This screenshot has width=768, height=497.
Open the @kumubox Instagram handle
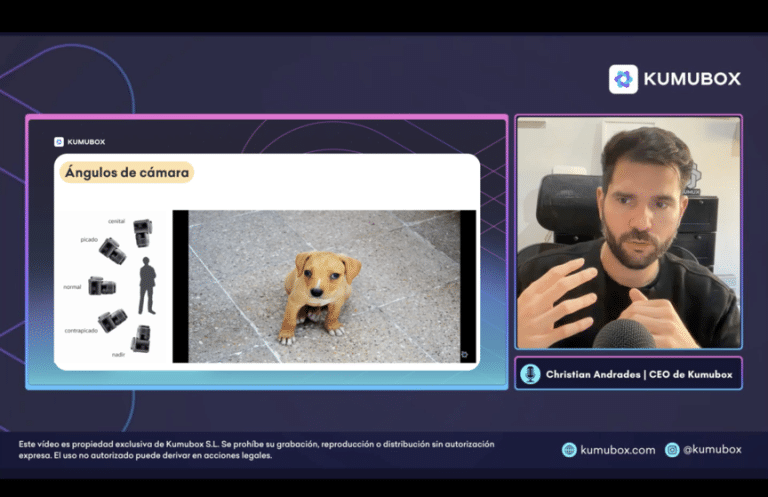[713, 450]
